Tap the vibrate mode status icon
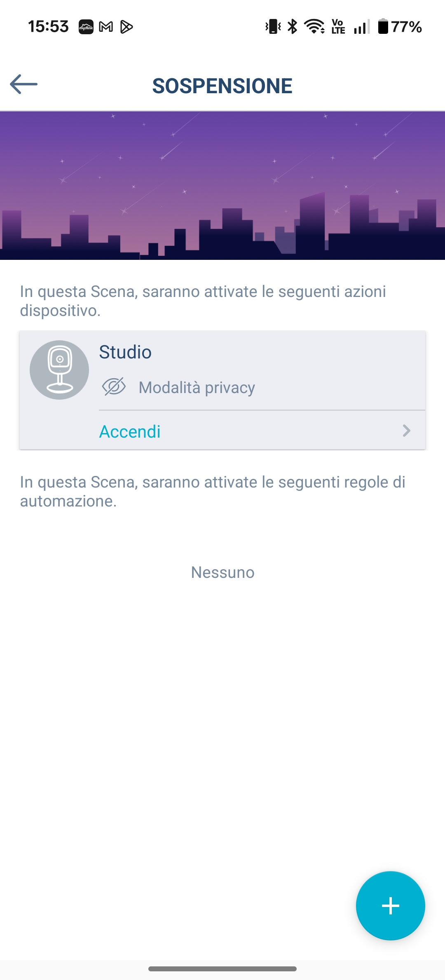Viewport: 445px width, 980px height. [273, 27]
